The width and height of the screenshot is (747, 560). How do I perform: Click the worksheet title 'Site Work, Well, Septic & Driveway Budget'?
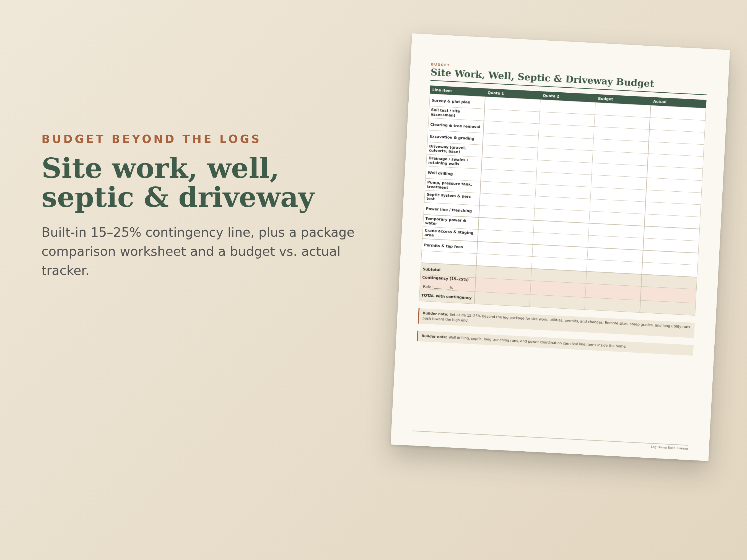[x=542, y=78]
